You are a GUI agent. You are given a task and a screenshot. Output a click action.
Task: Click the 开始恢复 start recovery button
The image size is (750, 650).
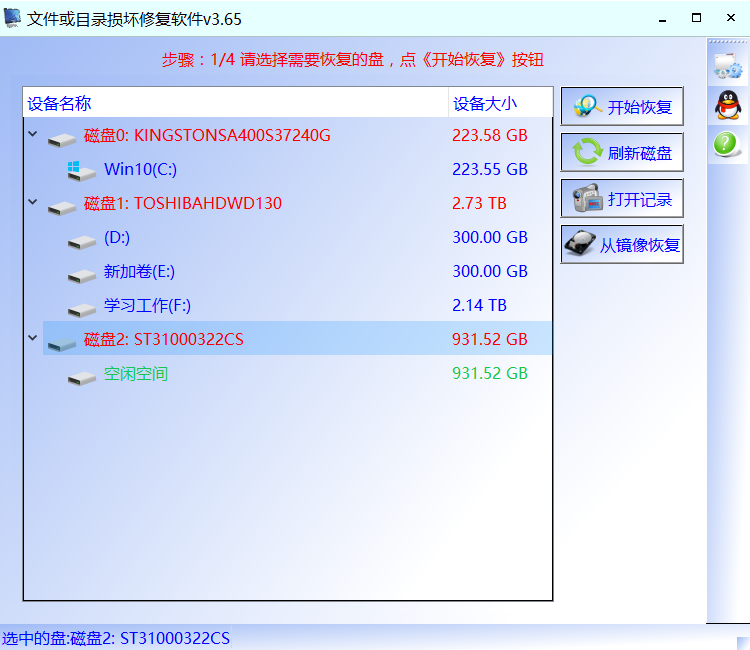(x=622, y=106)
